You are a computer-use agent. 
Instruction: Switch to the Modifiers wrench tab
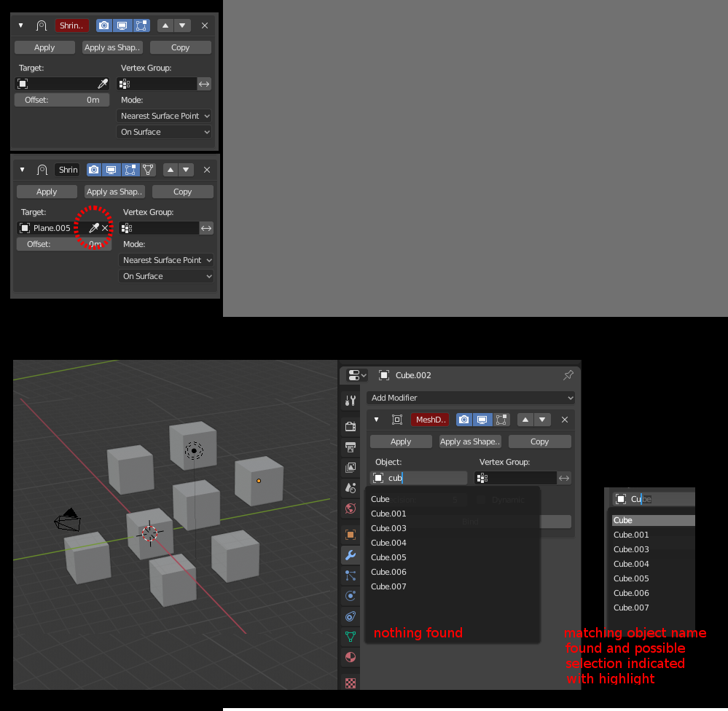click(x=351, y=555)
